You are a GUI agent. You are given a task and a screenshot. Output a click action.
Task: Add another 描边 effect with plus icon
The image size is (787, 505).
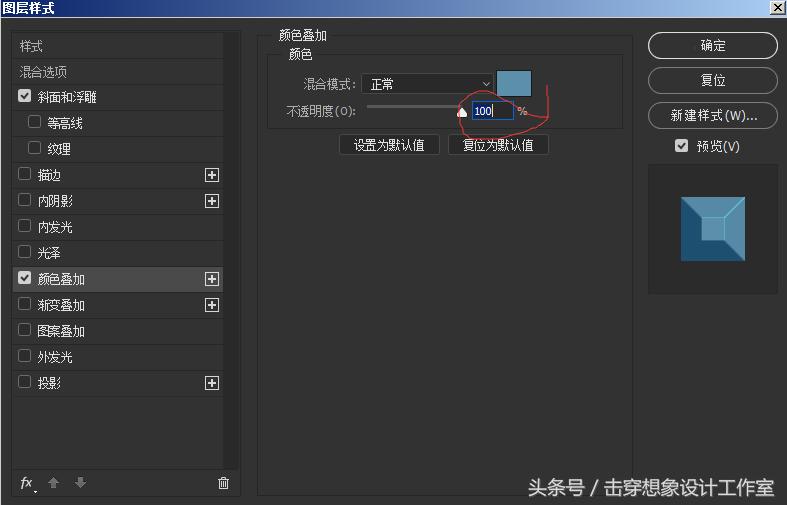[x=212, y=175]
